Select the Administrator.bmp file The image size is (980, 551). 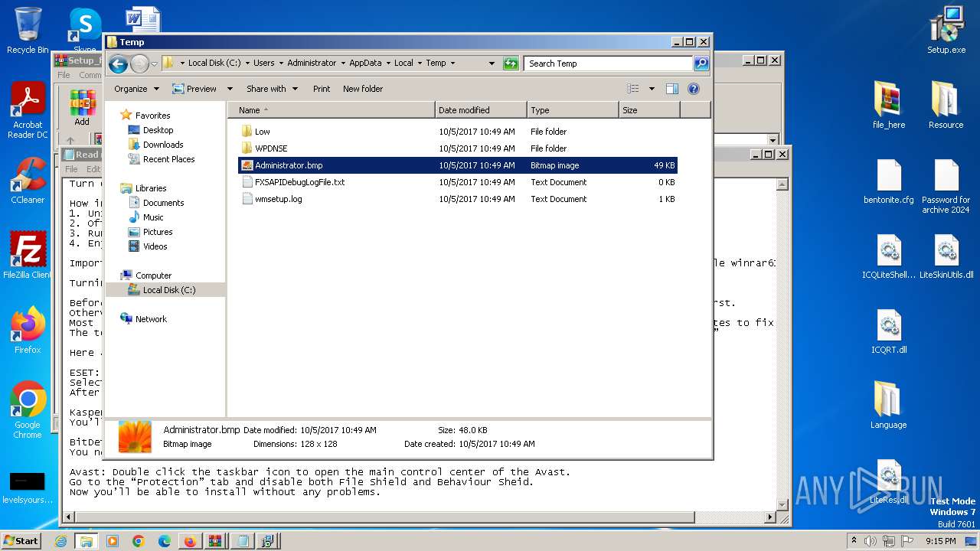point(458,165)
